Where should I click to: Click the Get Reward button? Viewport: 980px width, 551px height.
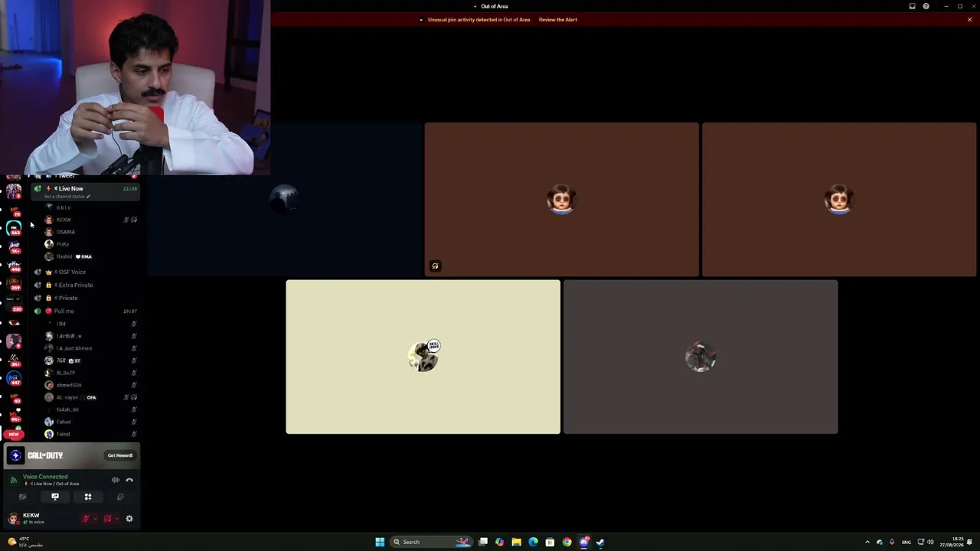pyautogui.click(x=120, y=455)
